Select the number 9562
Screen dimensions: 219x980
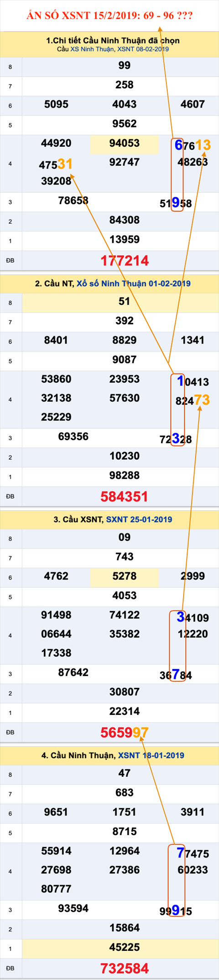point(125,124)
